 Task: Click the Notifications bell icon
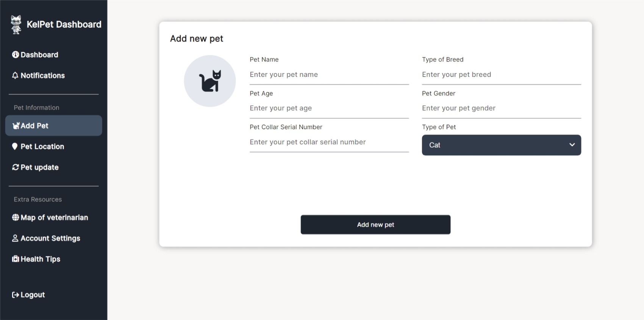15,75
